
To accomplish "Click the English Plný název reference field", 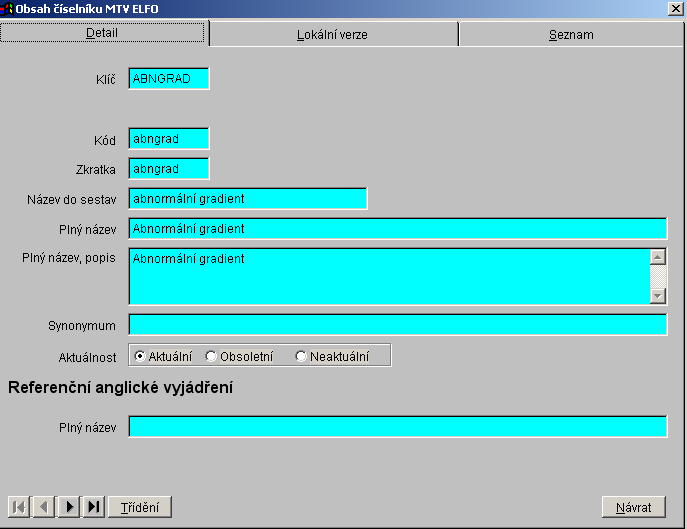I will pos(397,427).
